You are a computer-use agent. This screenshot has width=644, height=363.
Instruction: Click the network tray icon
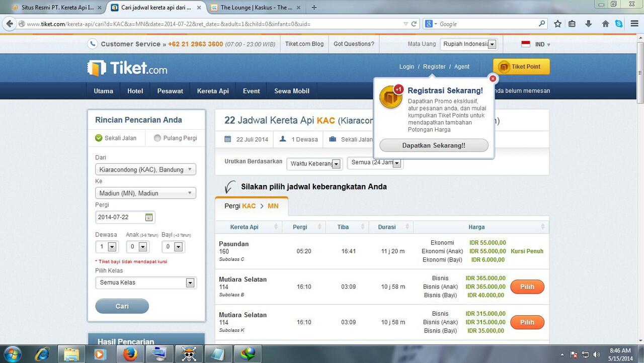point(585,354)
